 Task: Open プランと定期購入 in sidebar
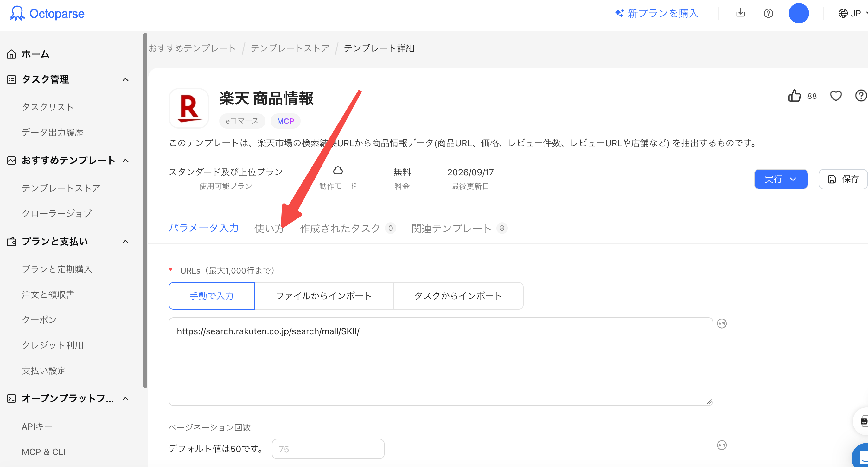[x=57, y=269]
